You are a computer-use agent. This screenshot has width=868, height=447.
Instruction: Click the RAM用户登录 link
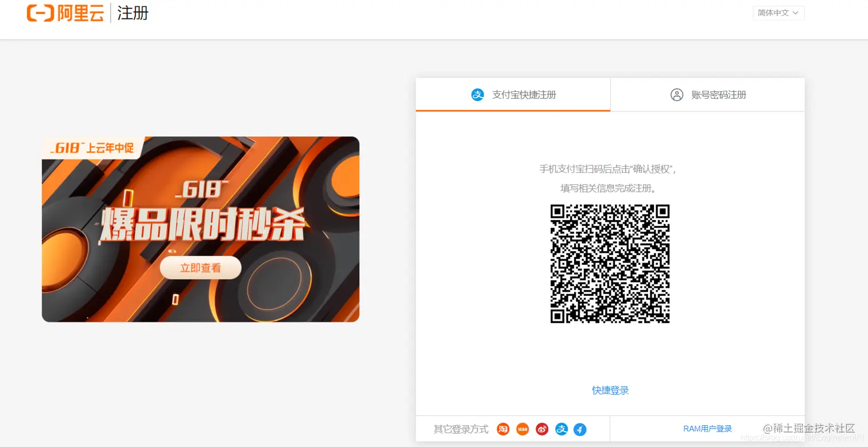point(708,428)
